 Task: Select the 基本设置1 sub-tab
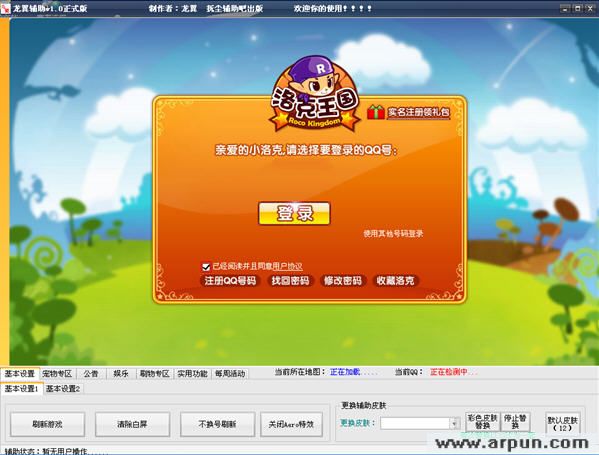(21, 389)
